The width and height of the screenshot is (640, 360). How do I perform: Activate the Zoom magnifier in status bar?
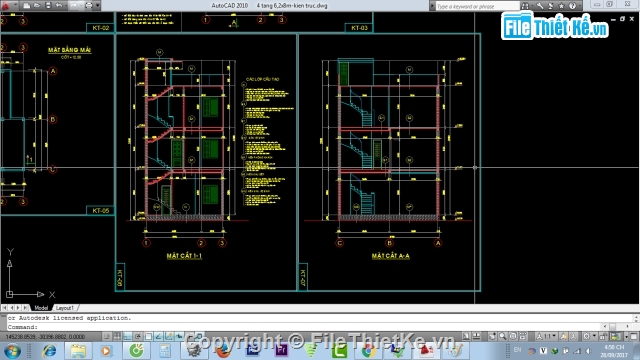(x=502, y=336)
